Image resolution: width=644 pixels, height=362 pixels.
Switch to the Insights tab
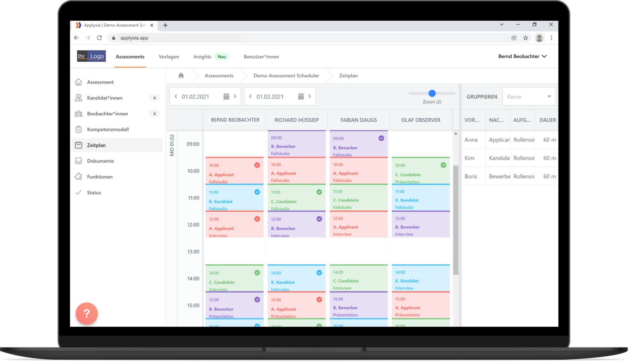pos(202,57)
